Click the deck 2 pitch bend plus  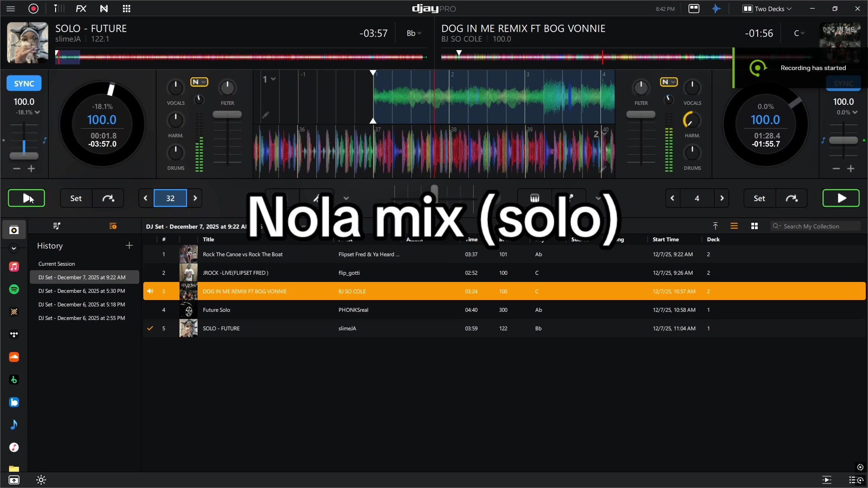click(x=851, y=169)
